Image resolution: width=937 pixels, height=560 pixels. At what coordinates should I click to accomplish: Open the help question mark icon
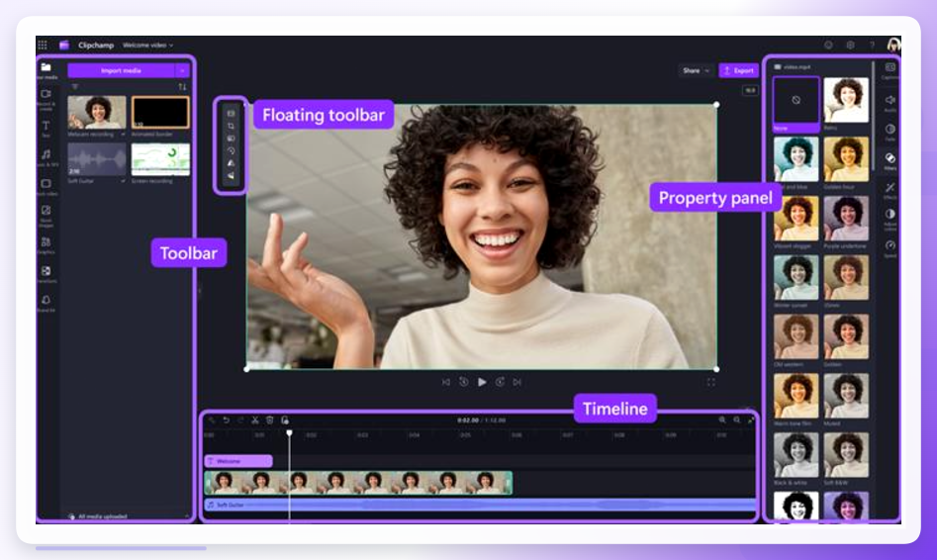pos(872,45)
